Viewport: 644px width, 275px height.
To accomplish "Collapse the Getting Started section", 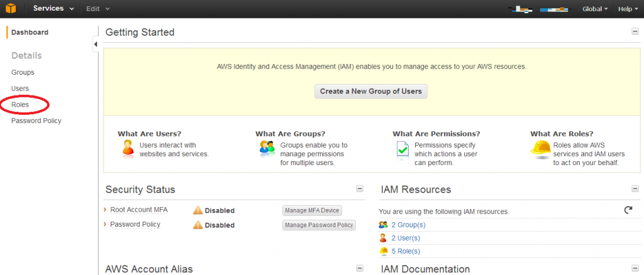I will tap(635, 31).
